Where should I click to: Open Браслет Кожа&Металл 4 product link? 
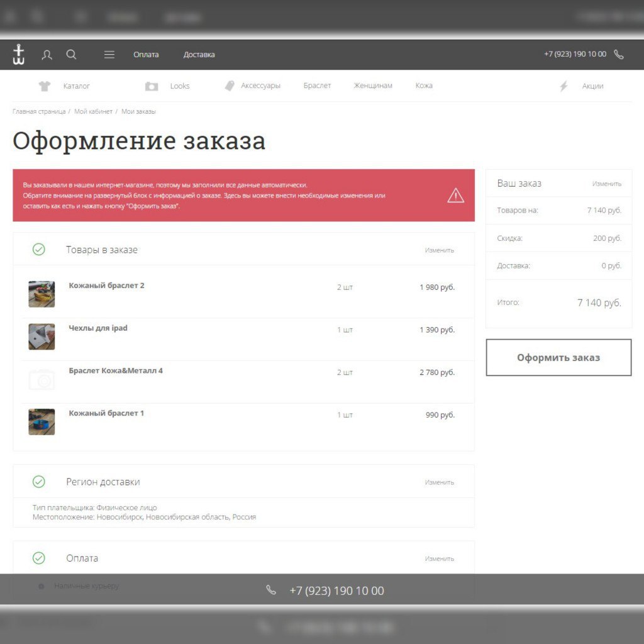116,370
